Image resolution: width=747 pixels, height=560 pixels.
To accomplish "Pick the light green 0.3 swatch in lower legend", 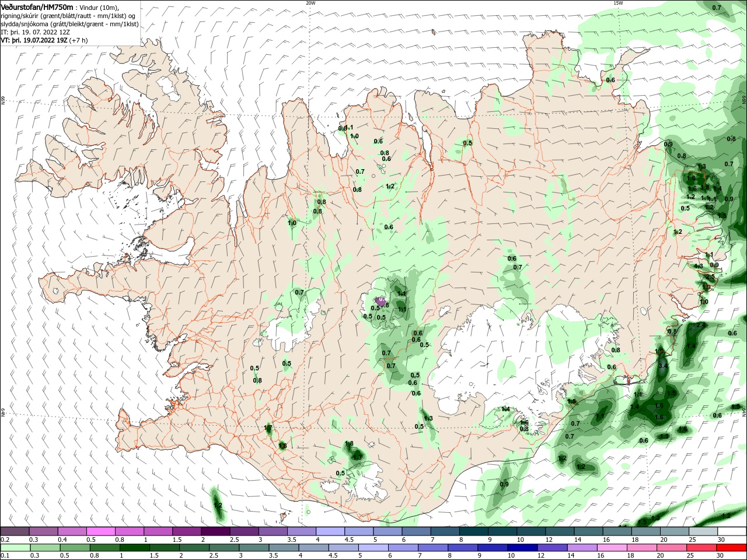I will click(44, 547).
